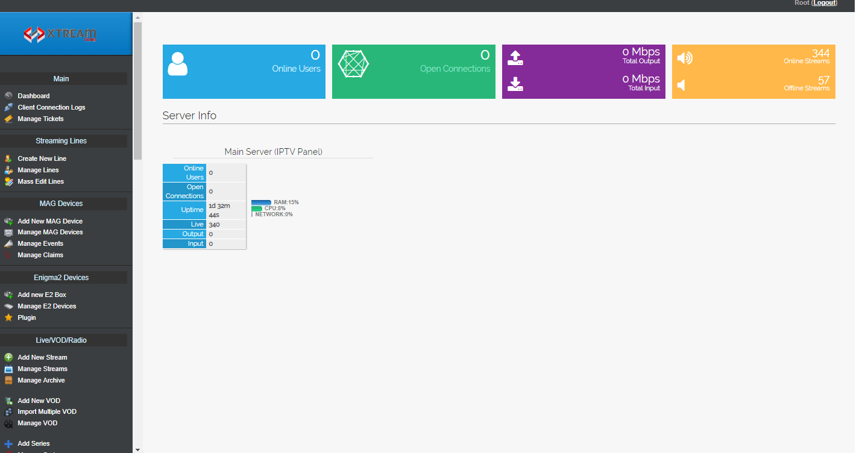The image size is (868, 453).
Task: Click the Plugin star icon
Action: coord(8,317)
